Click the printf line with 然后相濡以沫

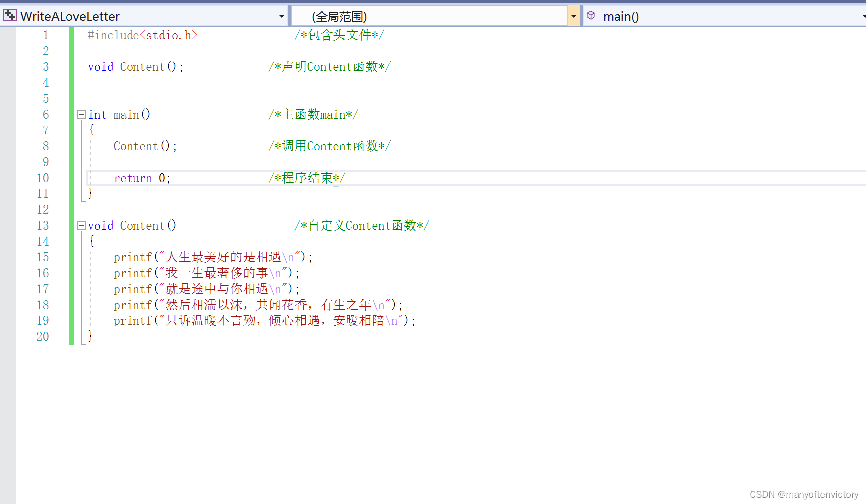[258, 305]
